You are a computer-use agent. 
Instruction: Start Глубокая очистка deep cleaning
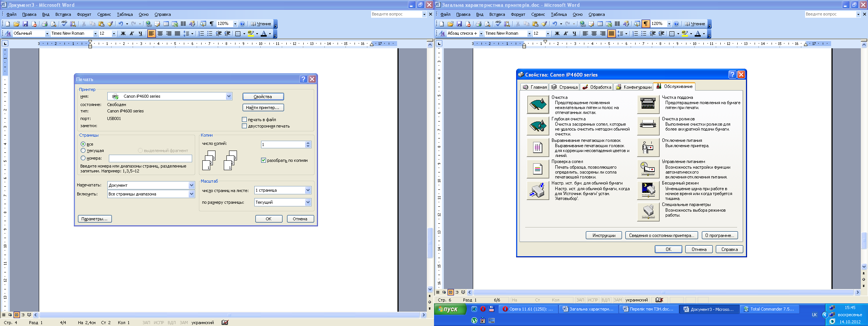(x=538, y=126)
